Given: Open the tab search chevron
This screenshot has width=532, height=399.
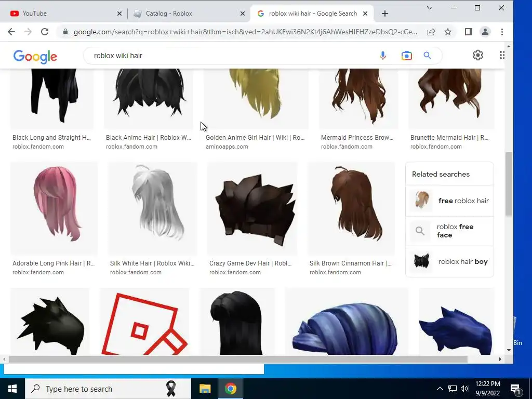Looking at the screenshot, I should 430,8.
